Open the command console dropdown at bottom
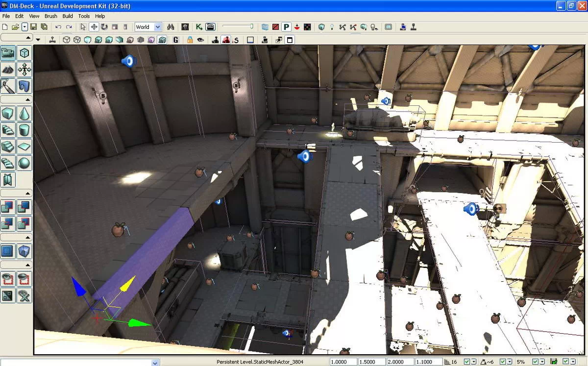The height and width of the screenshot is (366, 588). tap(155, 363)
